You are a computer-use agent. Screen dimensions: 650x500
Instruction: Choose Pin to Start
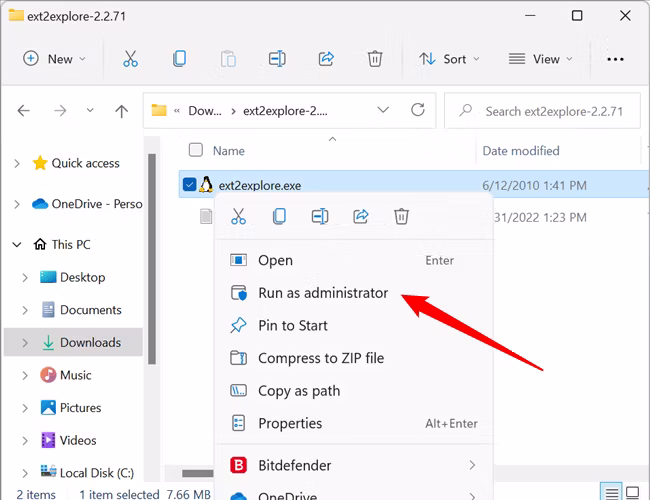[x=354, y=325]
